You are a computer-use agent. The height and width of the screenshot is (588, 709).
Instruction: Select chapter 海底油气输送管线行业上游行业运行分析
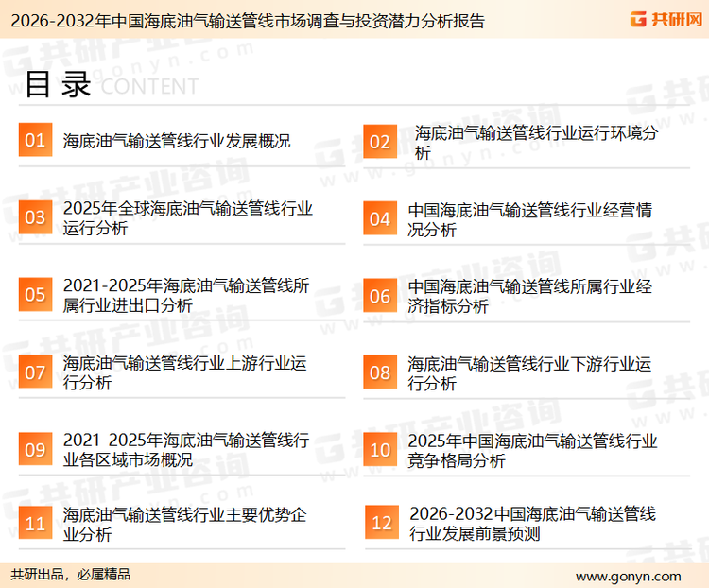click(x=184, y=373)
